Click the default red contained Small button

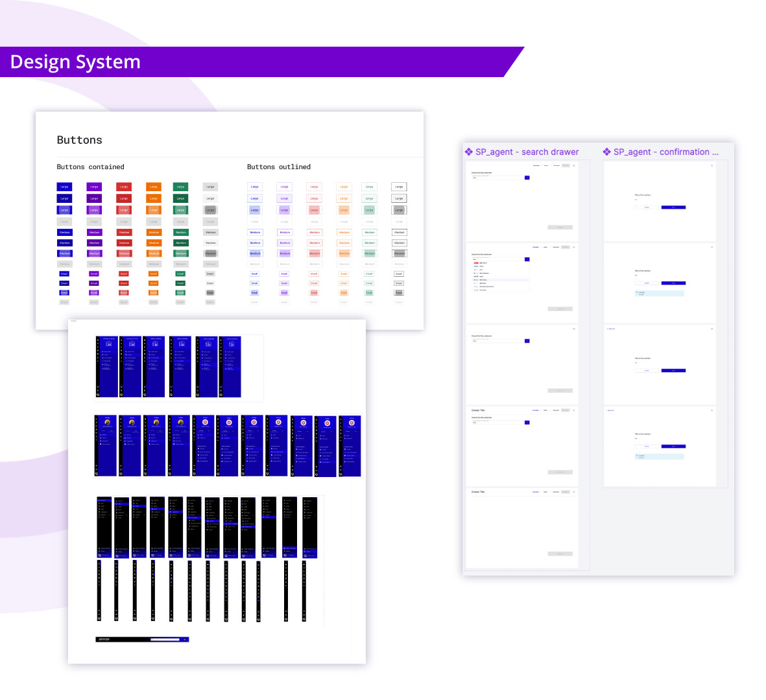[x=124, y=274]
